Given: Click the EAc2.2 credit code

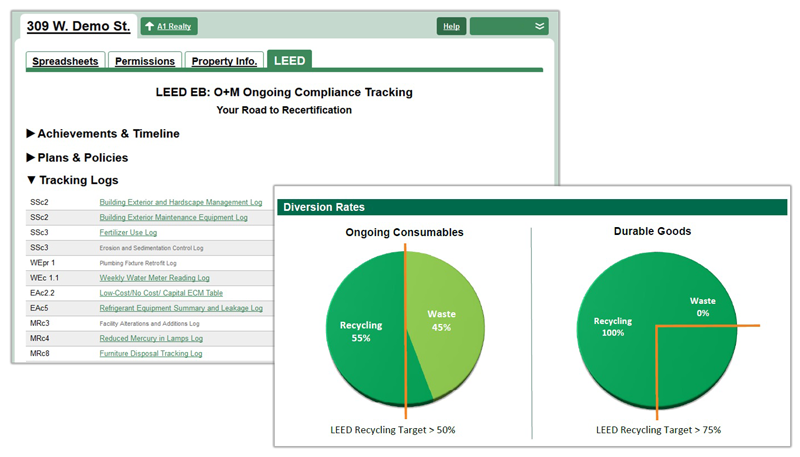Looking at the screenshot, I should click(42, 293).
